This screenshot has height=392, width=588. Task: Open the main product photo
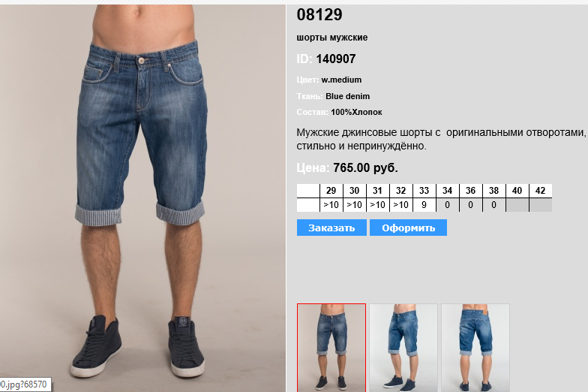coord(142,198)
